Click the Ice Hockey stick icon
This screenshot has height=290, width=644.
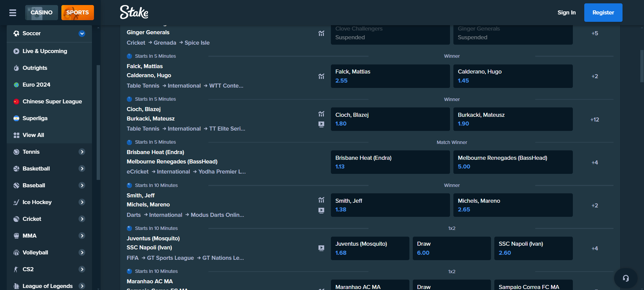tap(16, 202)
